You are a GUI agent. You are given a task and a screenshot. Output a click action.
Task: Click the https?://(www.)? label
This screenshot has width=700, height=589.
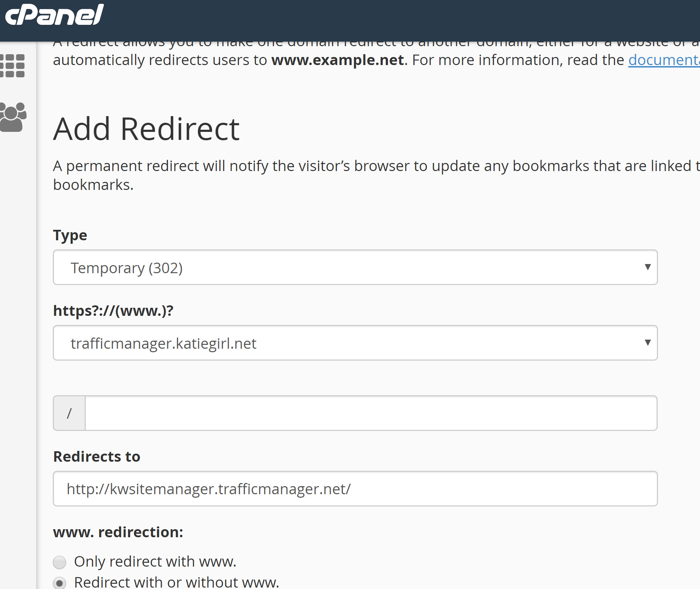[113, 311]
